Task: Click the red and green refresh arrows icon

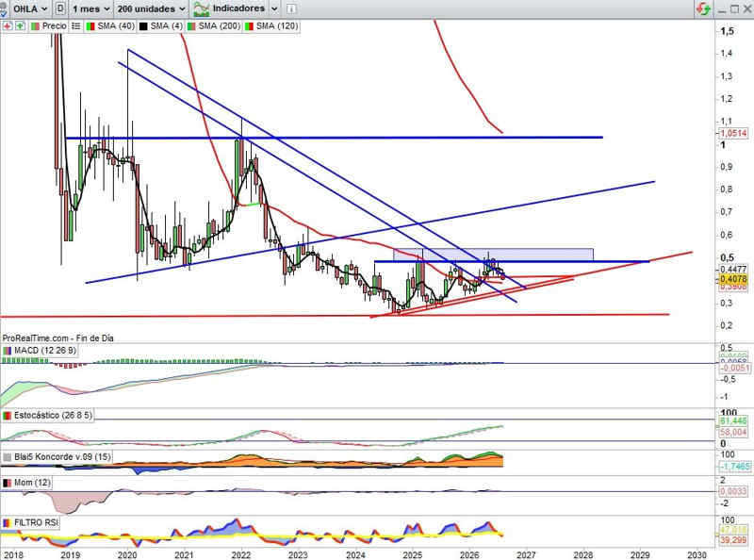Action: (703, 8)
